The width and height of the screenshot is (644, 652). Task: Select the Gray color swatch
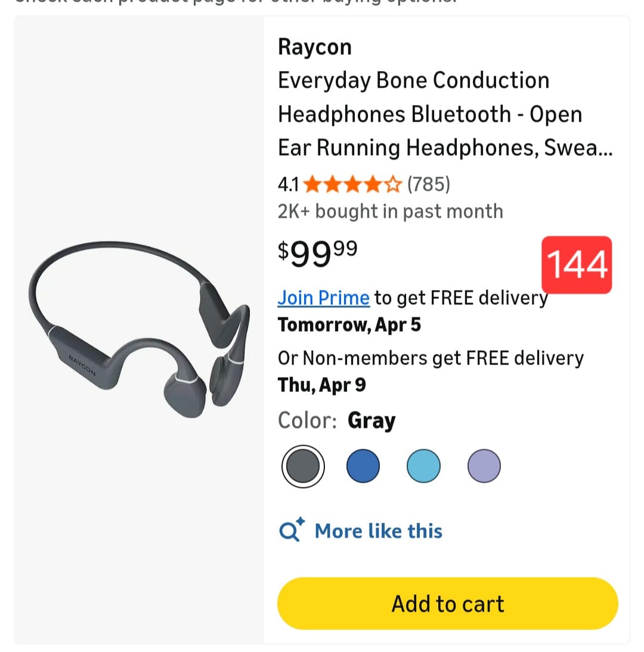pyautogui.click(x=303, y=466)
